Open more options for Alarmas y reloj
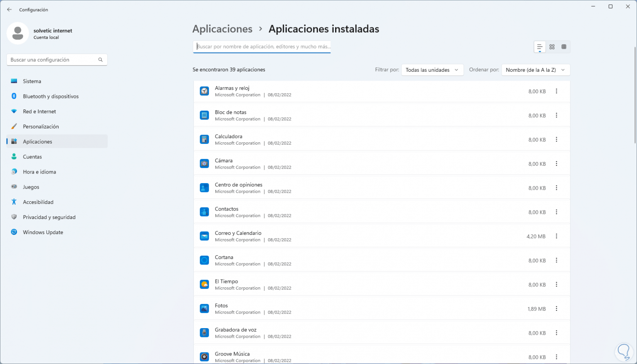This screenshot has width=637, height=364. [556, 91]
